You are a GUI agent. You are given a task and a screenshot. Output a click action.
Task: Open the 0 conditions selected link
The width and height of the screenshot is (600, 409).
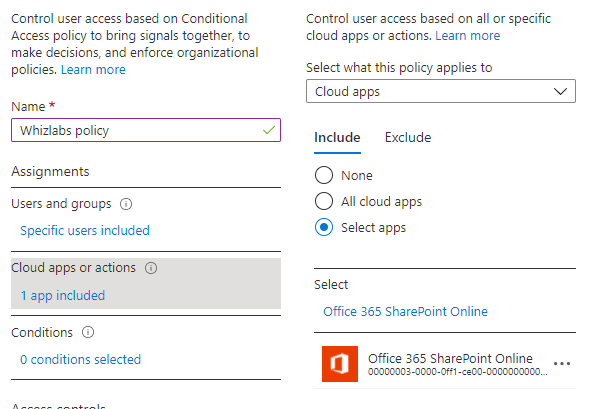click(80, 359)
